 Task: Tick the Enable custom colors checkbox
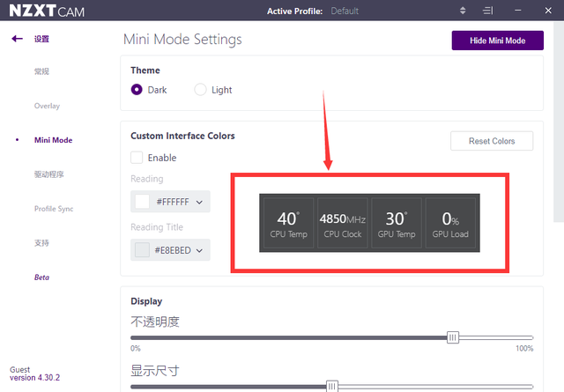137,158
